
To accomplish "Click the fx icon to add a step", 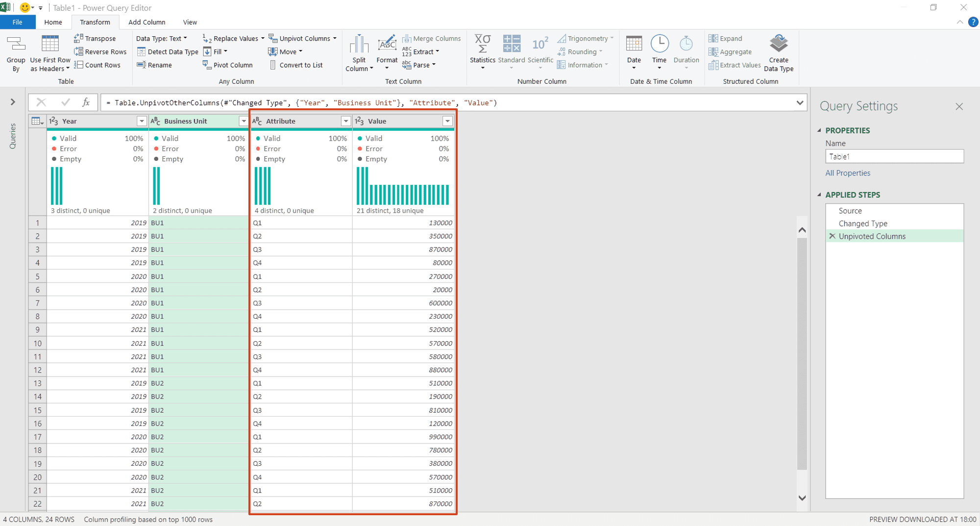I will [86, 102].
